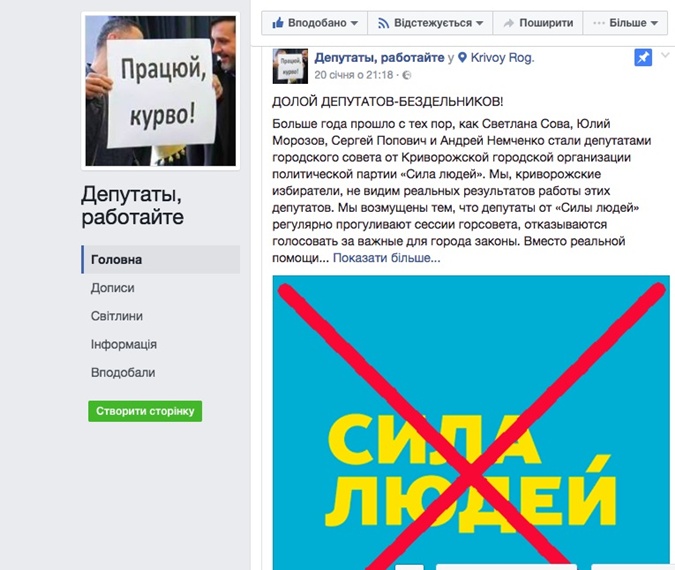Open the crossed-out Сила людей post image

point(471,422)
